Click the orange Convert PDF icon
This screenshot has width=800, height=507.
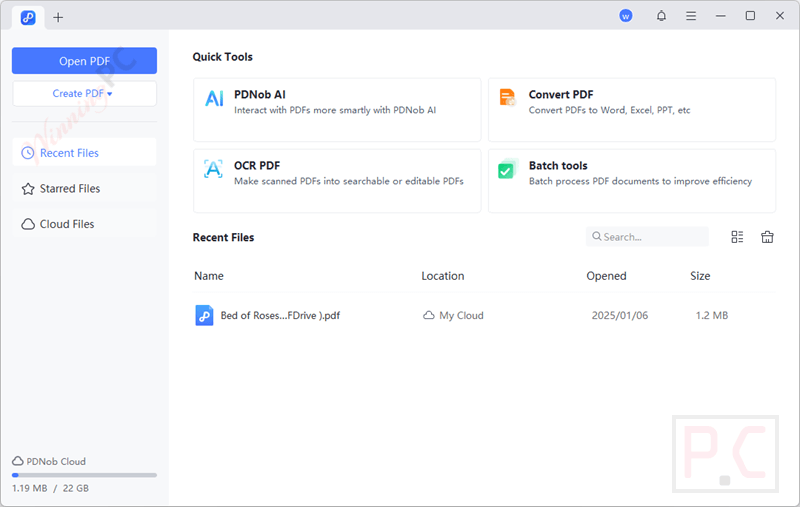coord(508,97)
